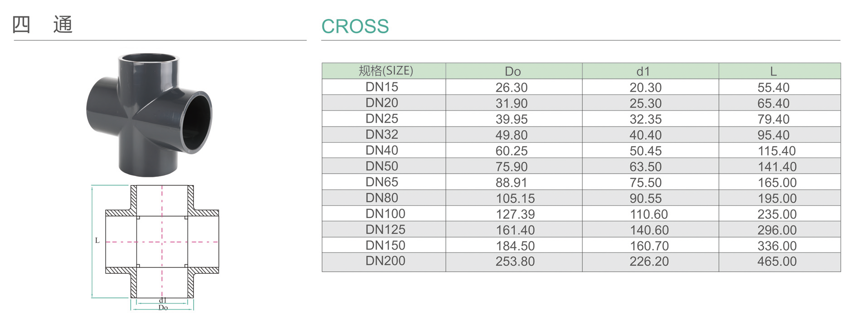
Task: Click the L dimension label in drawing
Action: point(97,240)
